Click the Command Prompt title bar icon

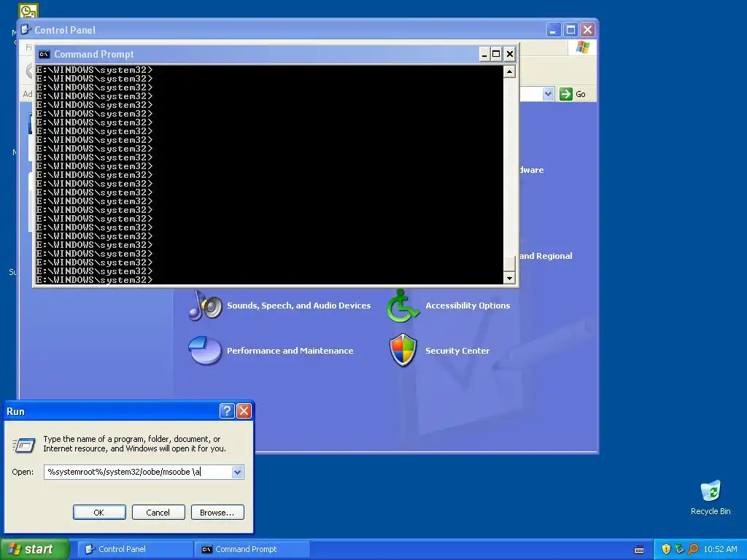pyautogui.click(x=44, y=54)
